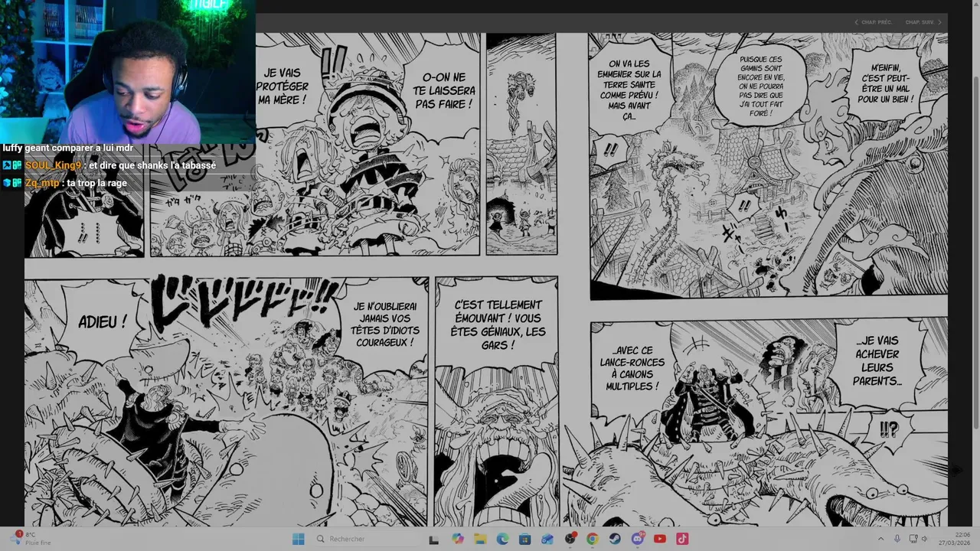Image resolution: width=980 pixels, height=551 pixels.
Task: Click the microphone tray icon
Action: tap(897, 539)
